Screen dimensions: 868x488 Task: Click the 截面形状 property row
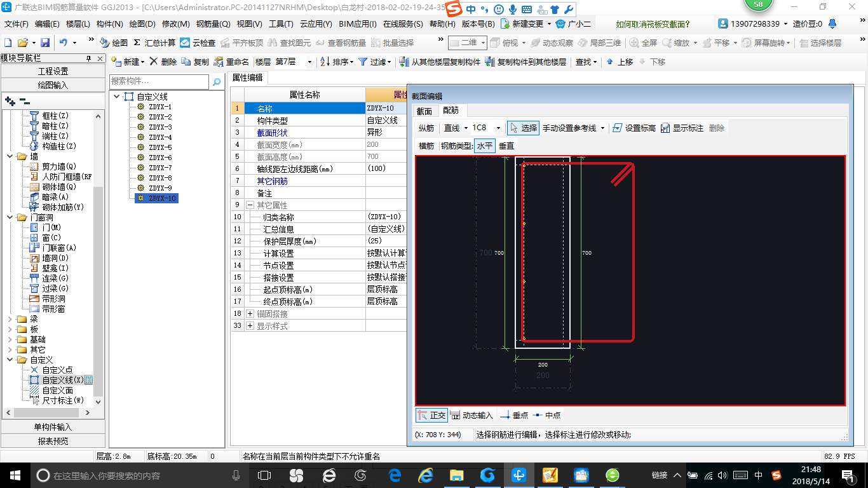[x=318, y=133]
